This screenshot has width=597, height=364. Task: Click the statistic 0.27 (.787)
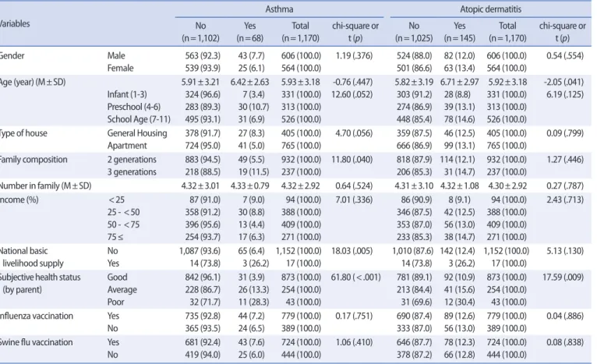tap(564, 186)
